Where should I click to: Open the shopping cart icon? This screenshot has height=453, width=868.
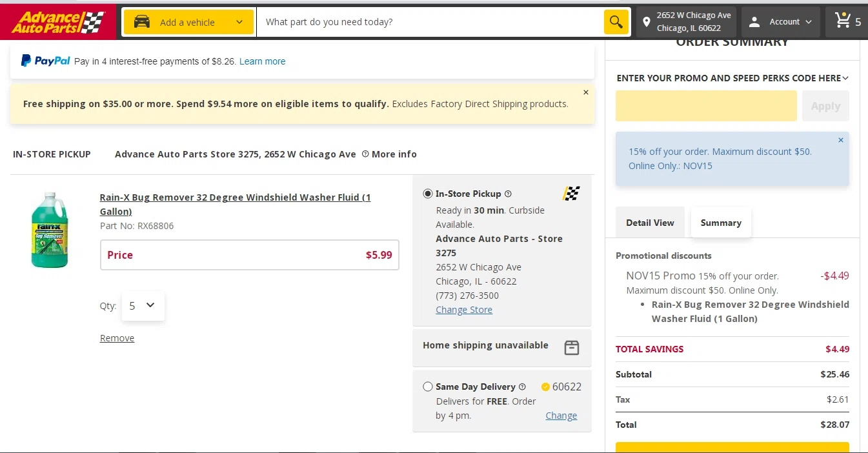coord(843,21)
